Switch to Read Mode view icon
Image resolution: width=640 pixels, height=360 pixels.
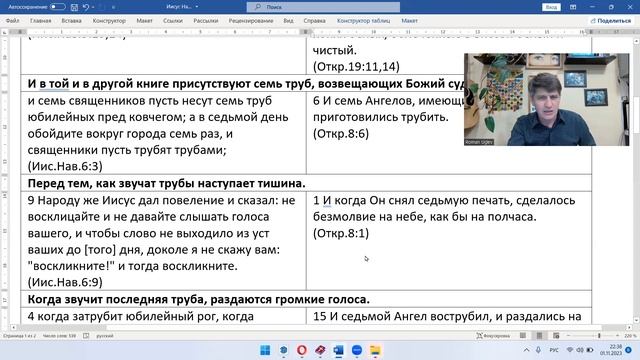tap(523, 336)
